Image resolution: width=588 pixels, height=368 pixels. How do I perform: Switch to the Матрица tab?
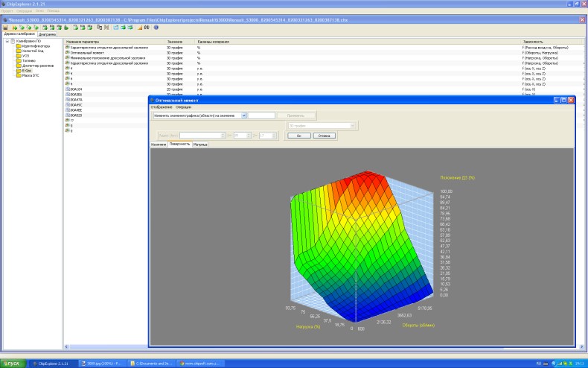pos(200,144)
